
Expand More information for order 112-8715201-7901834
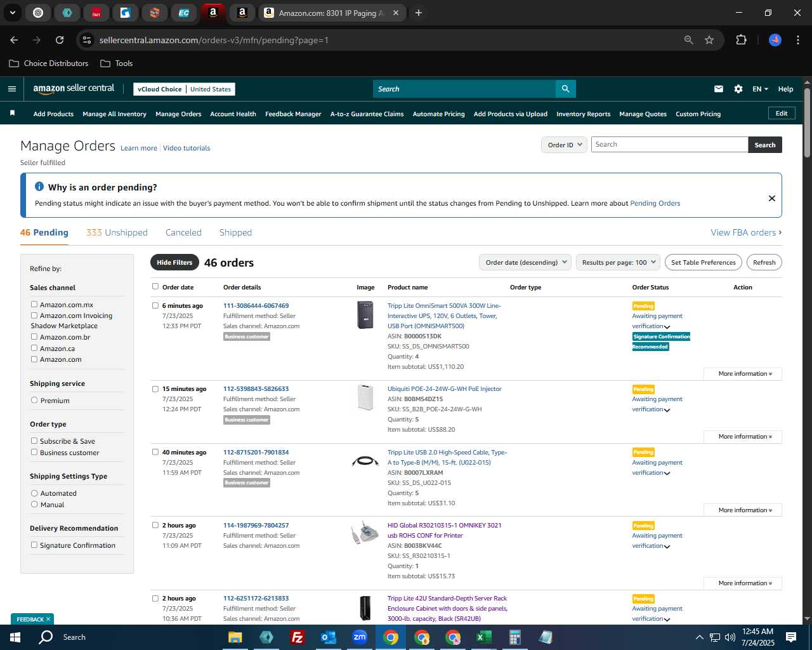743,510
